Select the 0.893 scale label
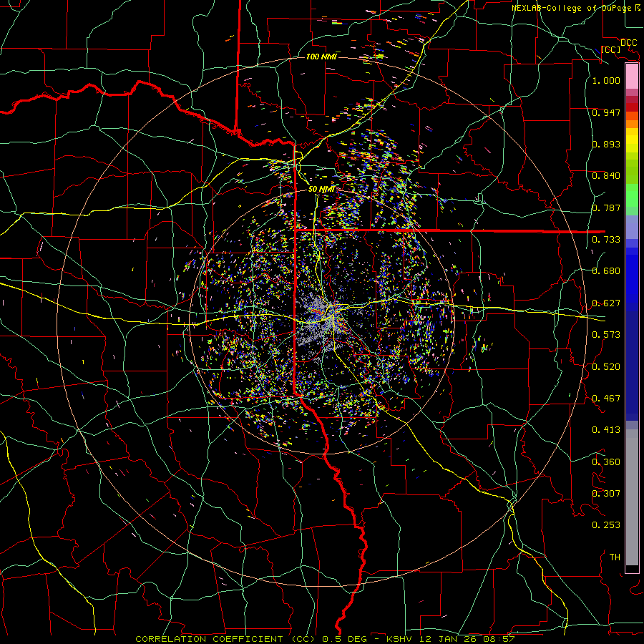The width and height of the screenshot is (644, 644). click(606, 144)
